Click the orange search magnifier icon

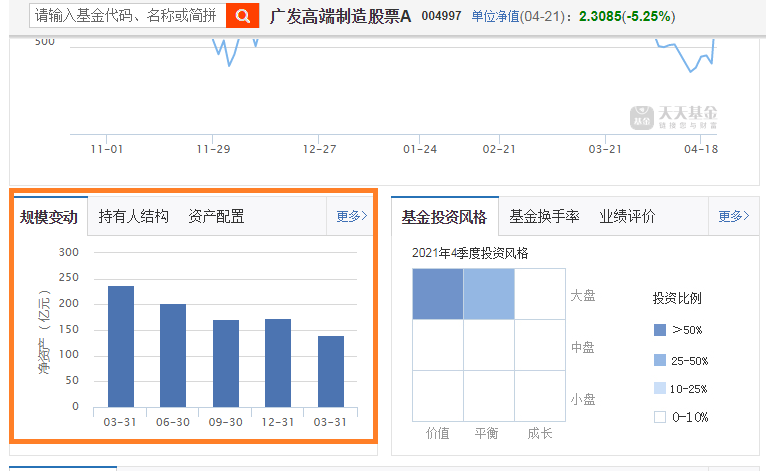242,16
